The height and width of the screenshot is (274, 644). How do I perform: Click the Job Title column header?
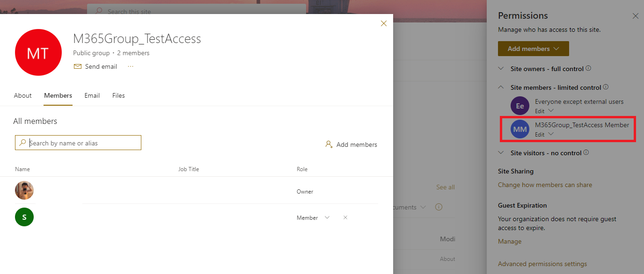[x=189, y=169]
